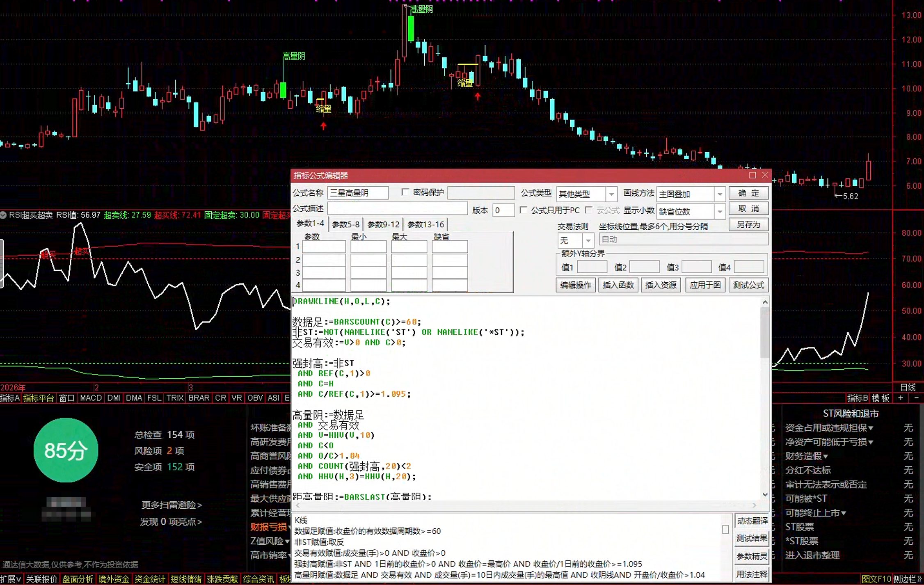Click the code editor scroll-down arrow
Screen dimensions: 924x585
pos(765,494)
